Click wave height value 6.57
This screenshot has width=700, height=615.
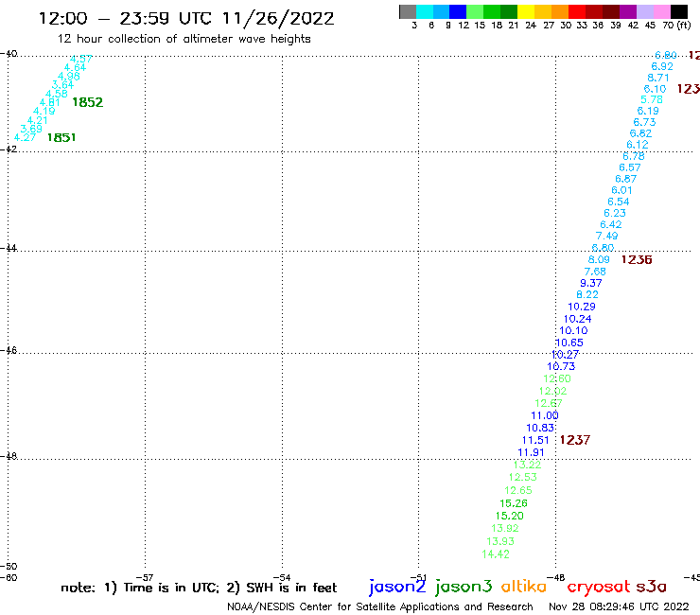click(x=629, y=167)
